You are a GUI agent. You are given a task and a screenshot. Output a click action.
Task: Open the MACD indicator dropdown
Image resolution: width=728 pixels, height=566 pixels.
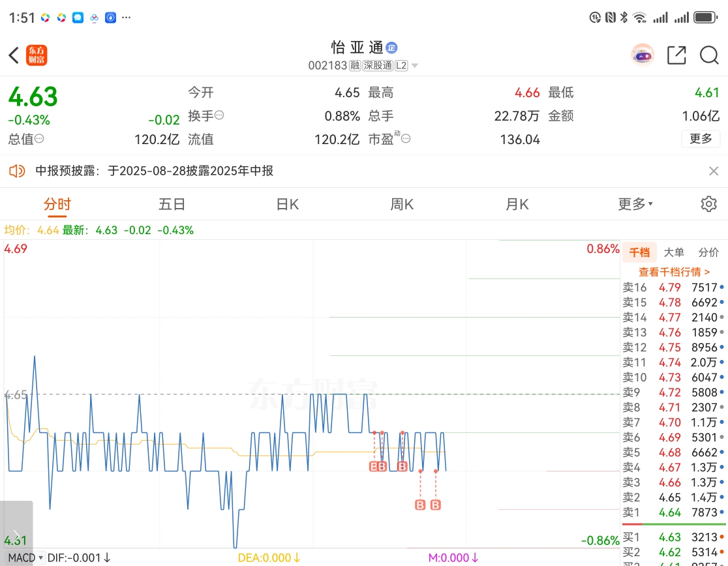25,558
